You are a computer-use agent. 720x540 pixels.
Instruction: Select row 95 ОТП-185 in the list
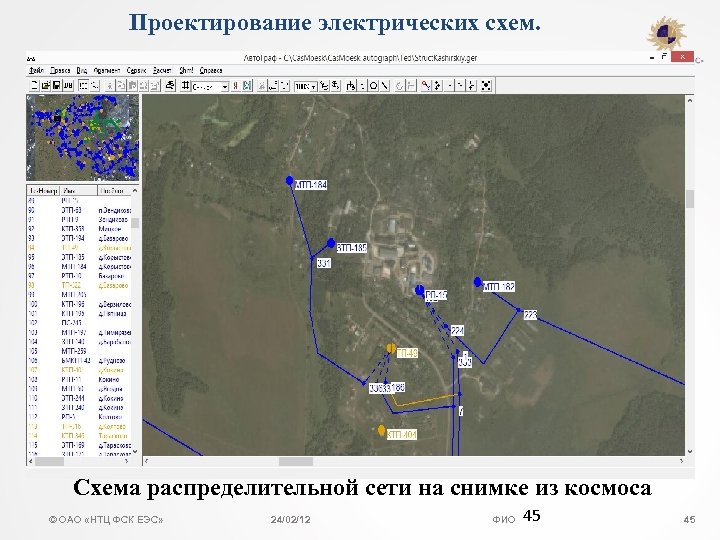tap(79, 257)
